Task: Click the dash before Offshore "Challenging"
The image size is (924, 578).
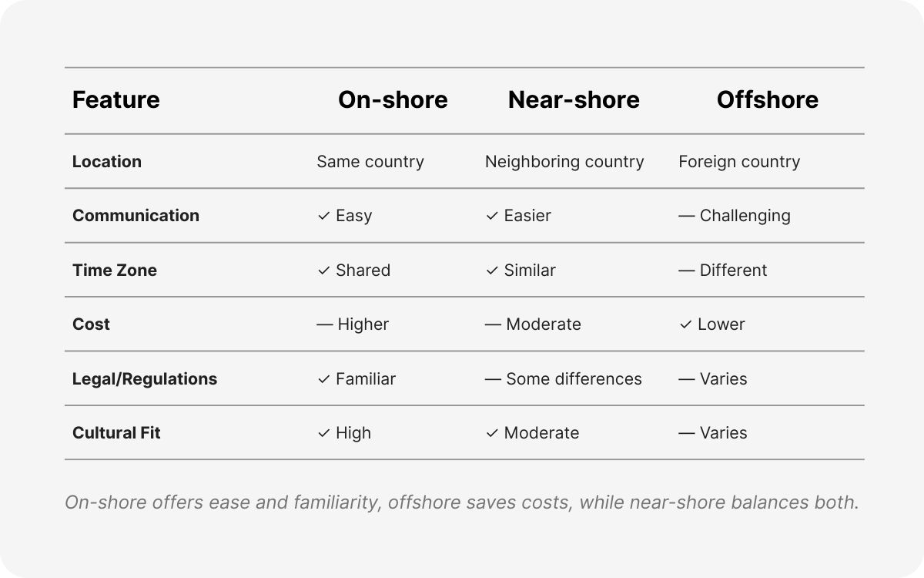Action: (687, 216)
